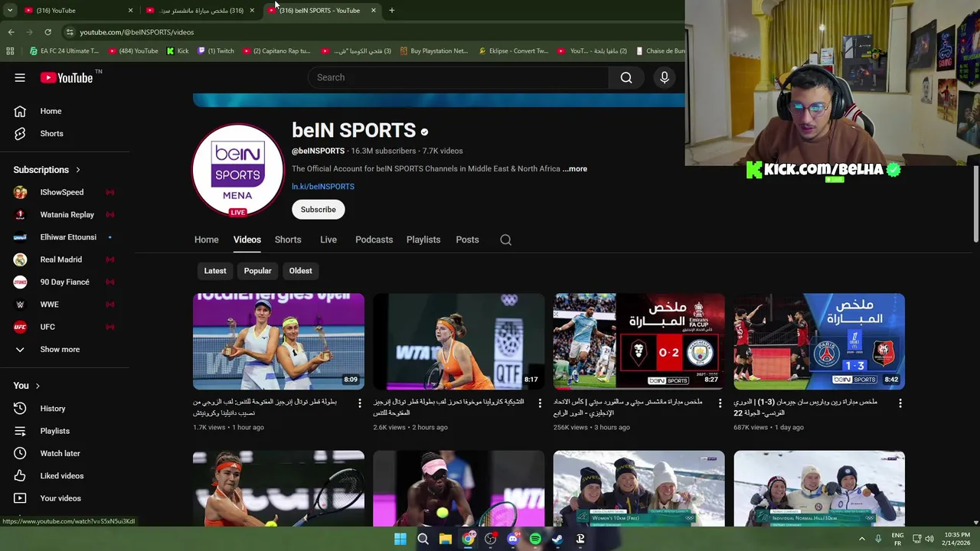
Task: Open the three-dot menu of the 2.6K views video
Action: pyautogui.click(x=540, y=403)
